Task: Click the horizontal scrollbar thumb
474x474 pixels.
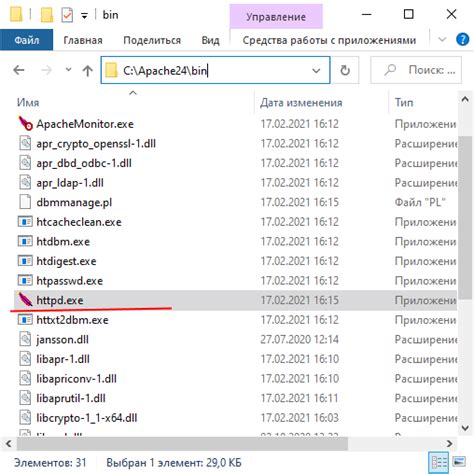Action: click(182, 444)
